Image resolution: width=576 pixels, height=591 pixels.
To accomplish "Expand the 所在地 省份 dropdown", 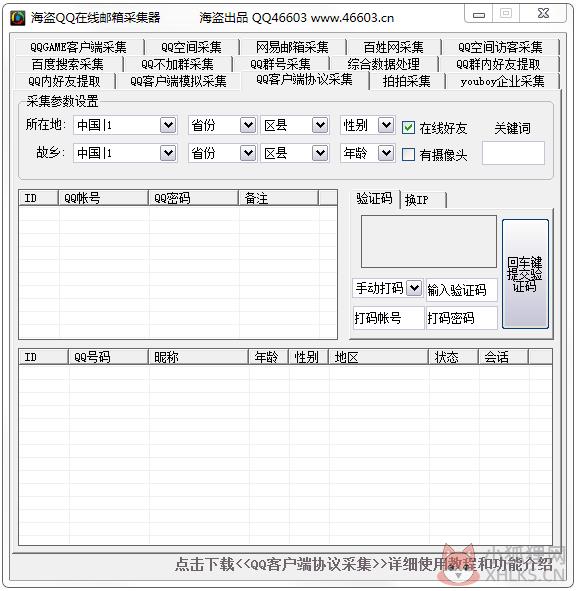I will (x=248, y=125).
